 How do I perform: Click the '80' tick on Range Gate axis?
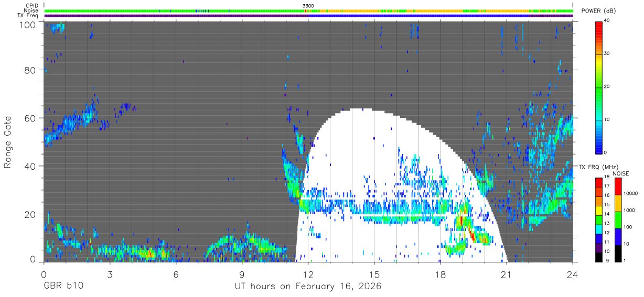(30, 70)
